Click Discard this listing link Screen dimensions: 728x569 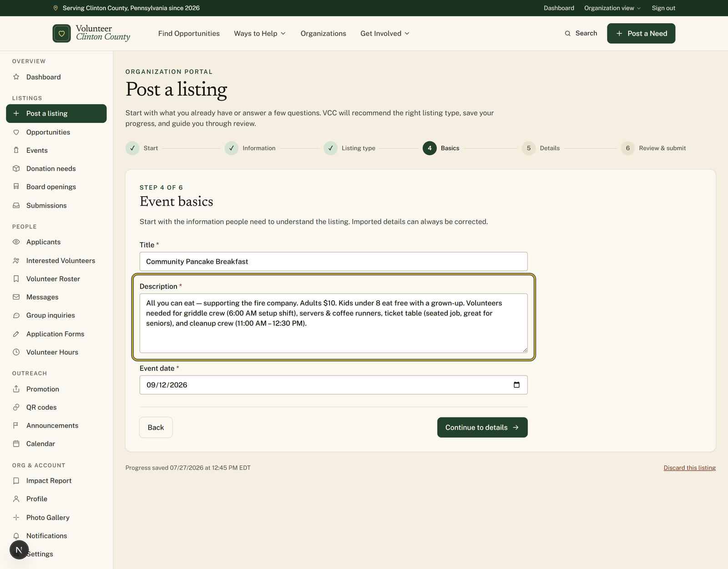coord(689,467)
